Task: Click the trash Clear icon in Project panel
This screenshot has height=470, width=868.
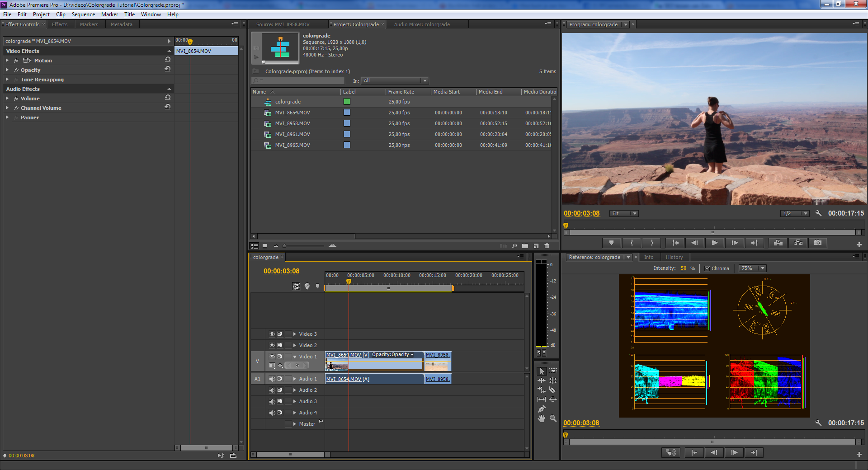Action: pos(547,246)
